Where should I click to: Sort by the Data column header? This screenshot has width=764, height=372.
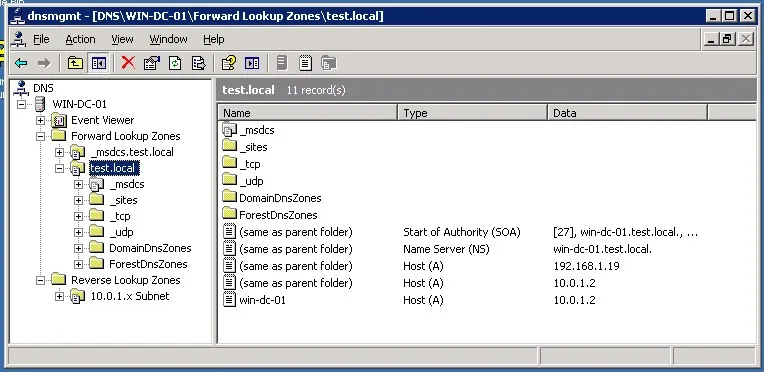pos(628,113)
